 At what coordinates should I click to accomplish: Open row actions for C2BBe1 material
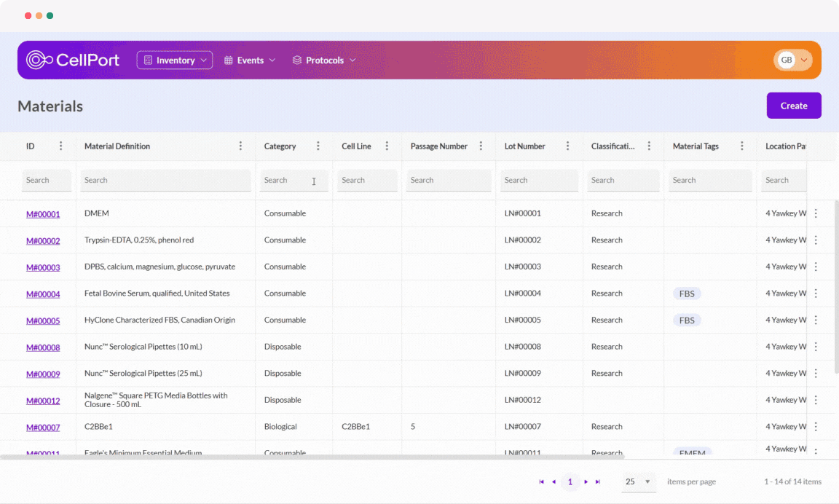click(816, 427)
